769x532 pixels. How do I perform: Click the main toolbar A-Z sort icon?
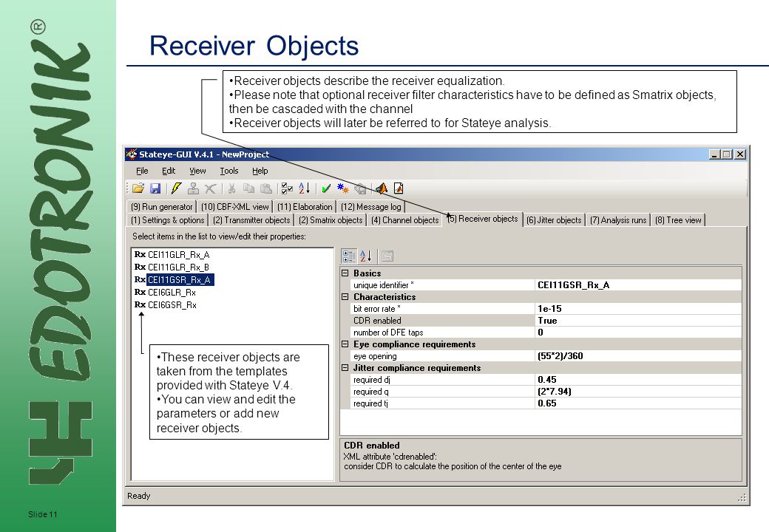point(304,188)
